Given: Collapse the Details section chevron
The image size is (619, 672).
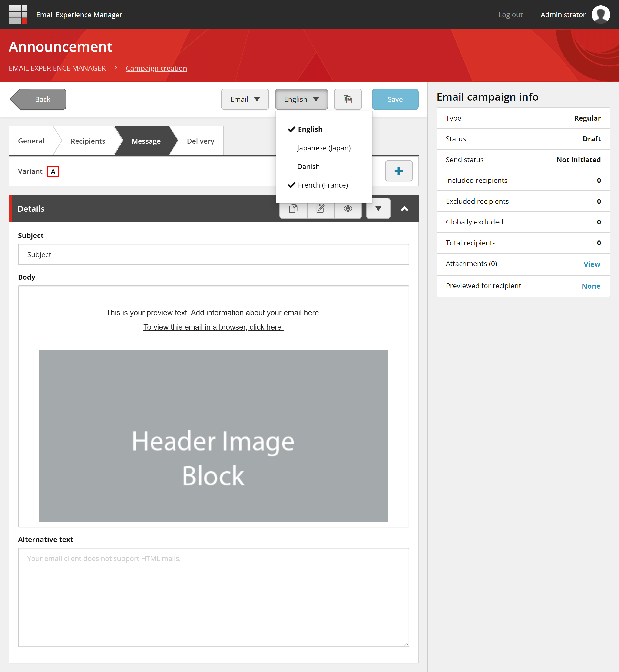Looking at the screenshot, I should (404, 209).
